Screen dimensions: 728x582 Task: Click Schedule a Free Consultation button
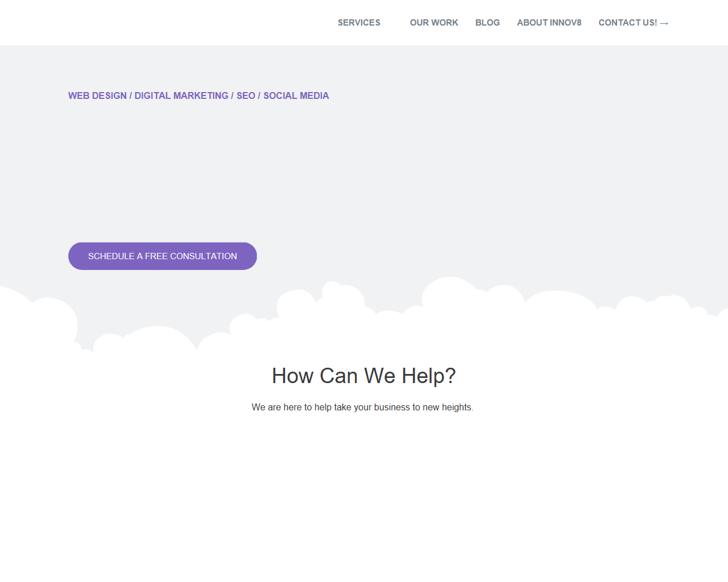pos(163,256)
